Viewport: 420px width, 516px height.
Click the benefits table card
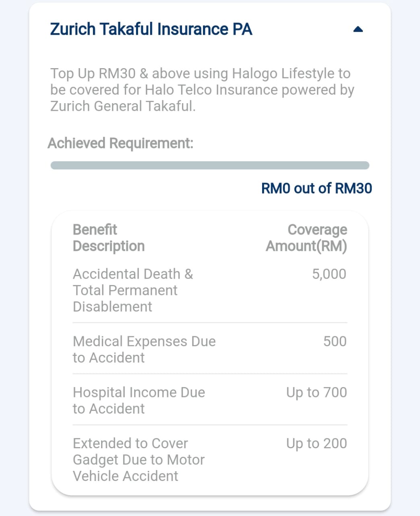click(210, 353)
